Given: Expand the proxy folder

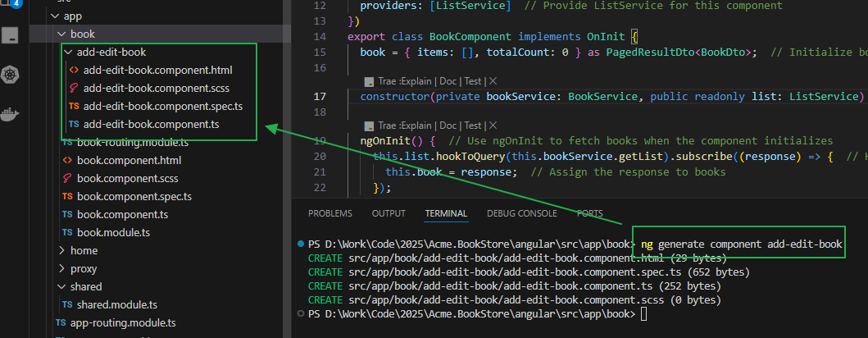Looking at the screenshot, I should tap(61, 269).
